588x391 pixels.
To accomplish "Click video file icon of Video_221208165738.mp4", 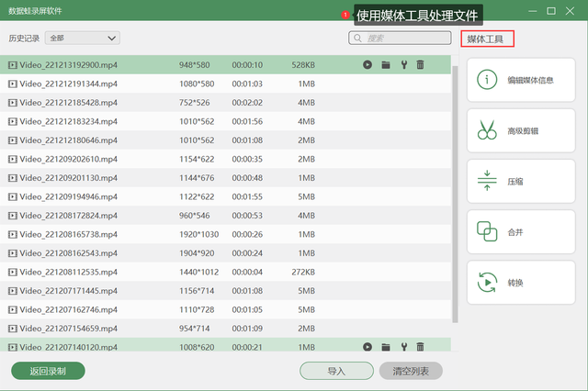I will pos(13,234).
